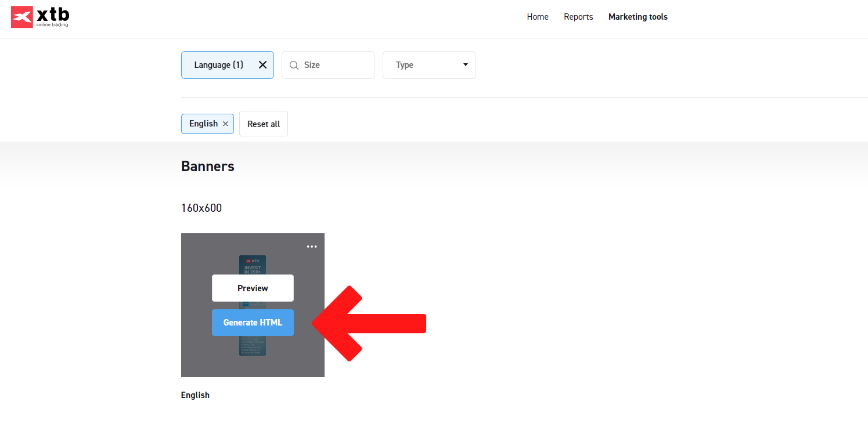Click the Preview button on the banner
The image size is (868, 434).
(253, 288)
